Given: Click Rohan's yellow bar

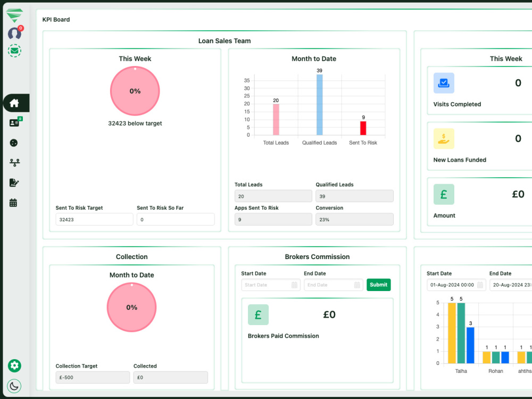Looking at the screenshot, I should tap(487, 358).
